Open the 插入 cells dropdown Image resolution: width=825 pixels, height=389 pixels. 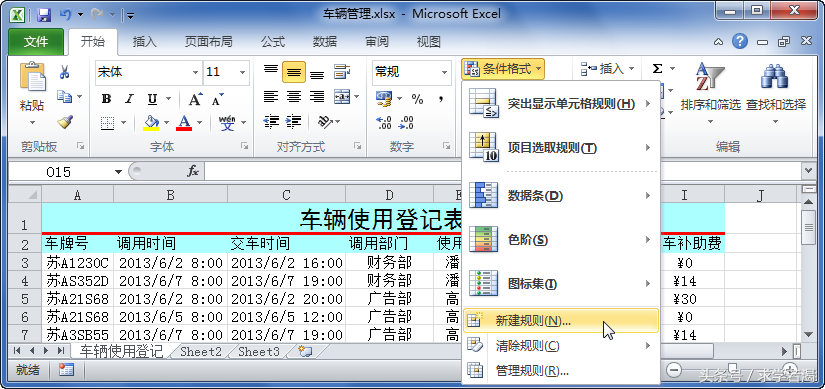point(607,69)
